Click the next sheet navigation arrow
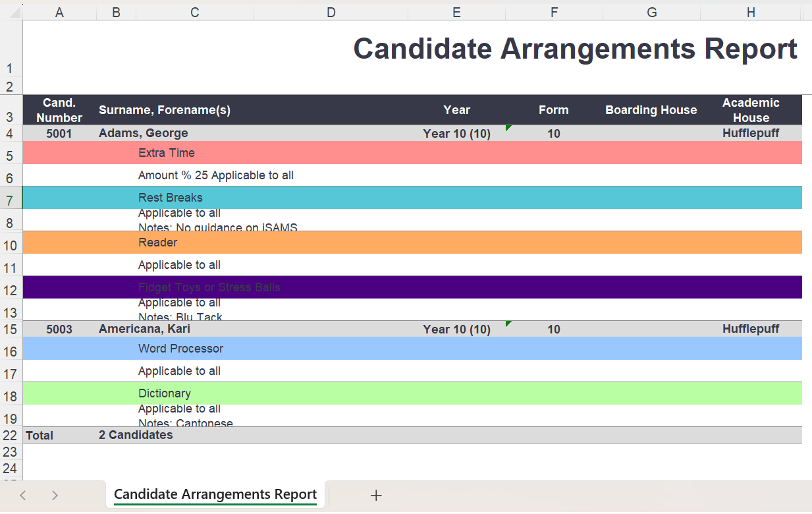This screenshot has height=514, width=812. pyautogui.click(x=55, y=496)
